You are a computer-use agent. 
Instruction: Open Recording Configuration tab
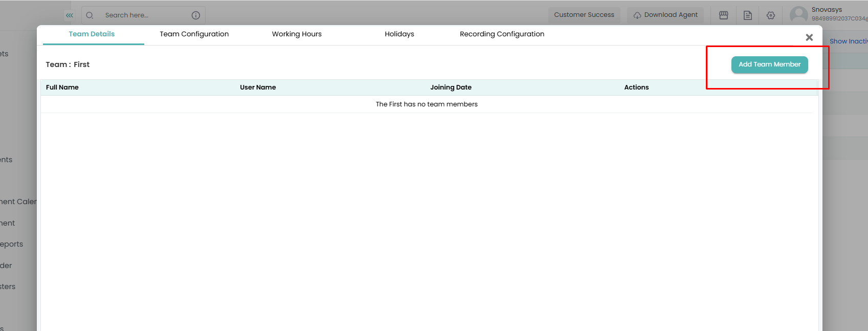(x=502, y=34)
